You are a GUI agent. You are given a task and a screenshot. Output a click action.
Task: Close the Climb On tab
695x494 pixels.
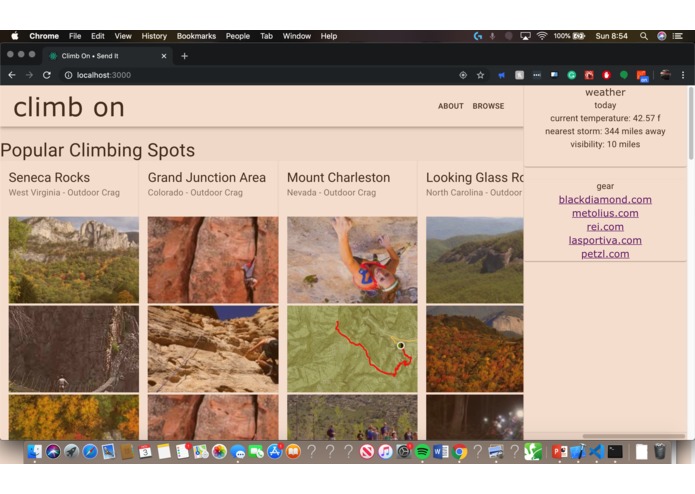[x=164, y=56]
